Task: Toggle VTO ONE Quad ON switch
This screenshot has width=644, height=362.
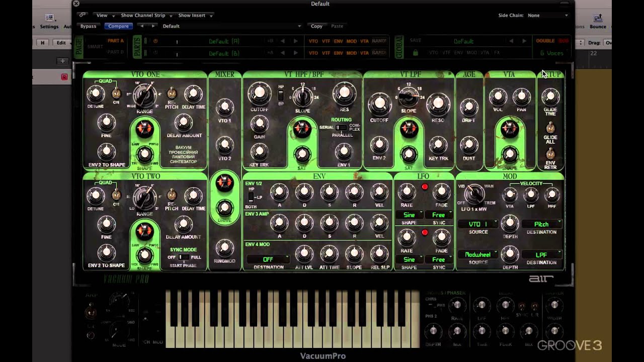Action: click(x=116, y=94)
